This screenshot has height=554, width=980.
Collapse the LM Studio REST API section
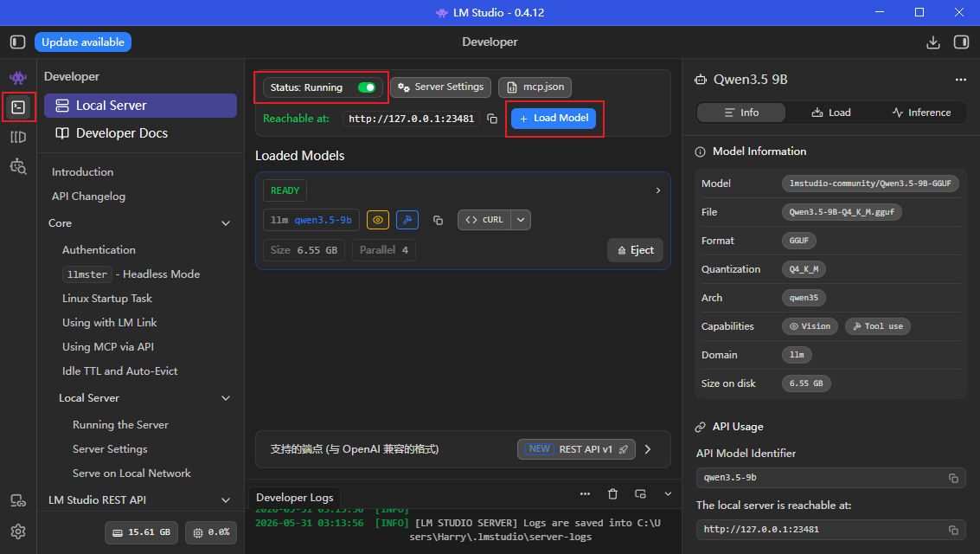pos(226,500)
